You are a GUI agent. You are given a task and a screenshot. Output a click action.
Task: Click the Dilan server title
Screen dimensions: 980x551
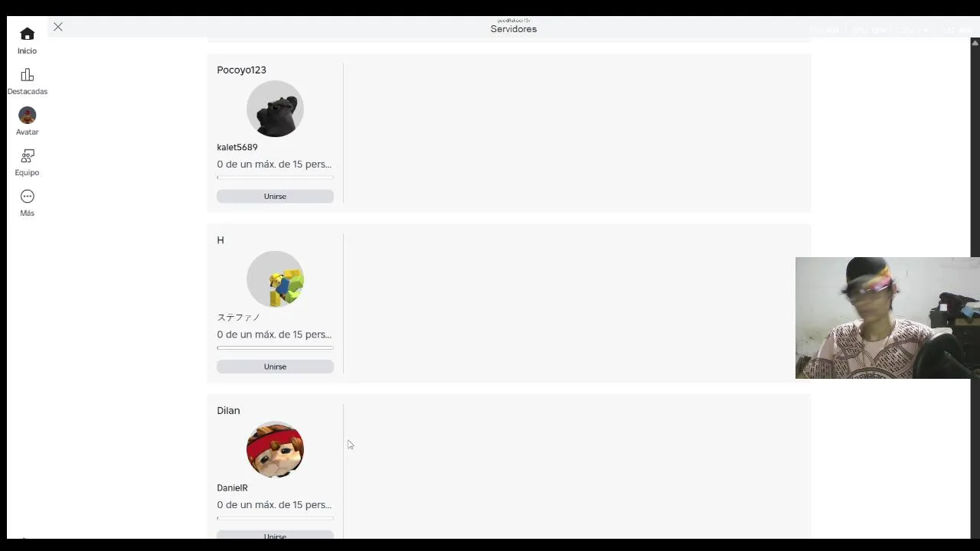(x=228, y=411)
